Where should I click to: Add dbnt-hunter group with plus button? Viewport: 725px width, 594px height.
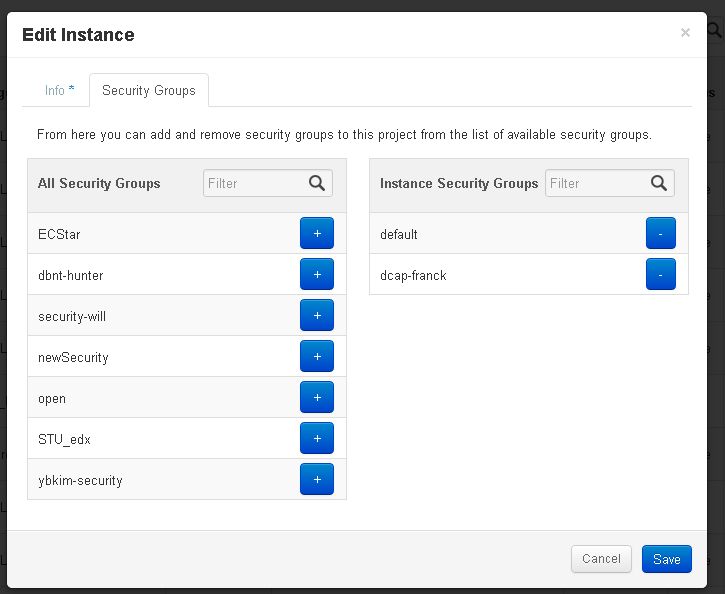pos(317,274)
